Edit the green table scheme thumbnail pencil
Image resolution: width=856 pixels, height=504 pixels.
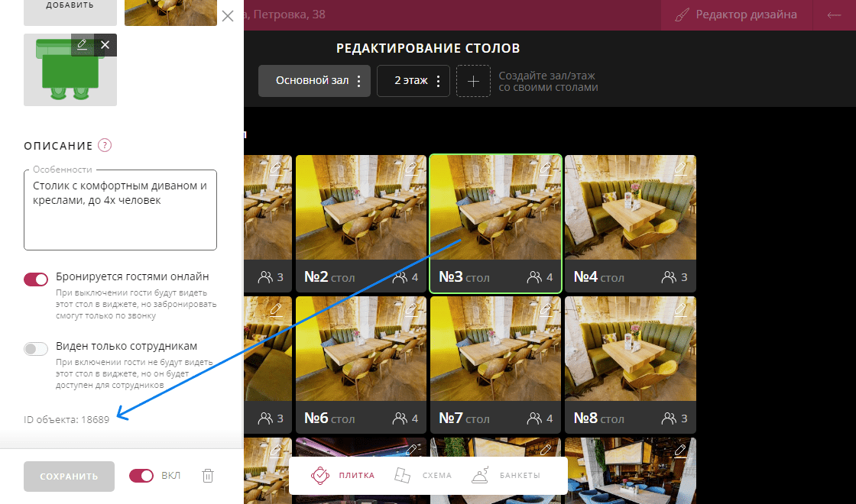click(x=83, y=45)
